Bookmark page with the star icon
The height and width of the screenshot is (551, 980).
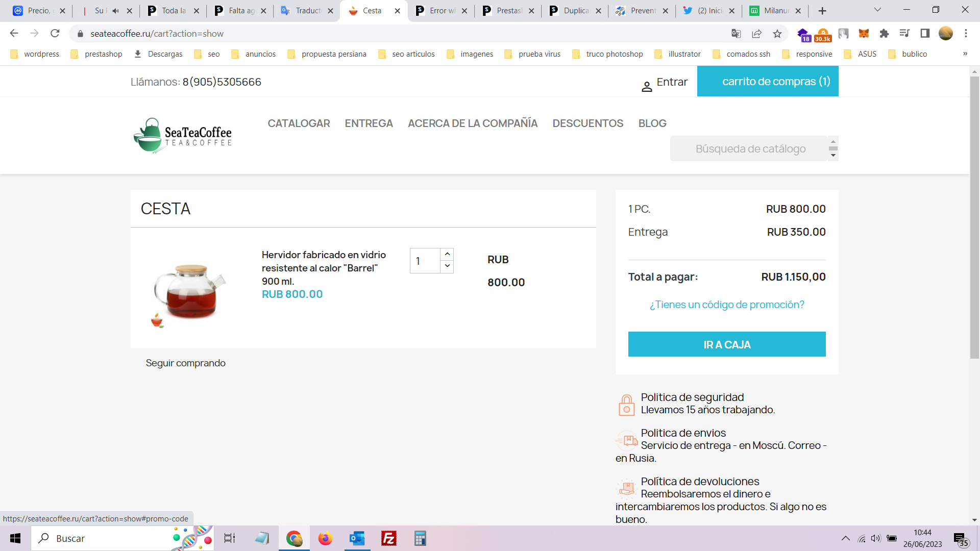[x=777, y=34]
